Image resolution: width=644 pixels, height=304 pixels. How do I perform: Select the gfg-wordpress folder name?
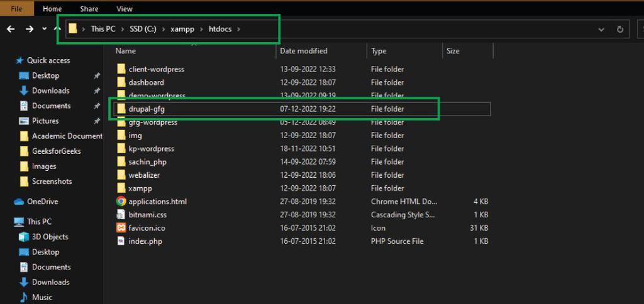point(153,122)
